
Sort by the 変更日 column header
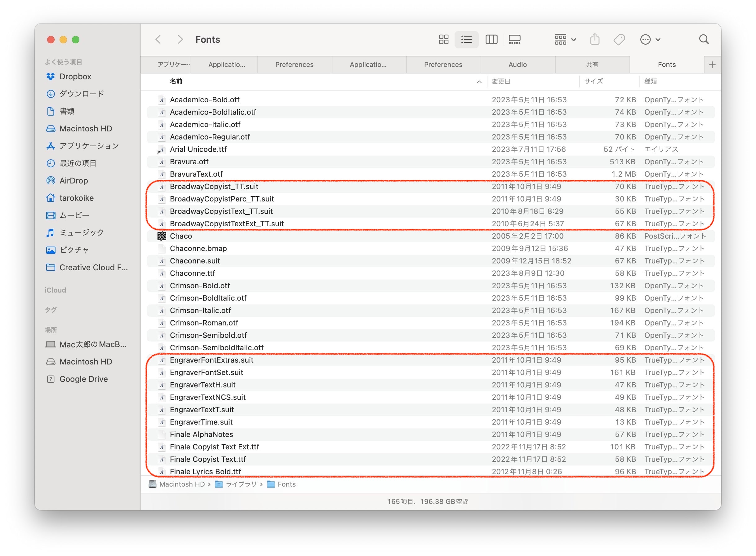(501, 82)
